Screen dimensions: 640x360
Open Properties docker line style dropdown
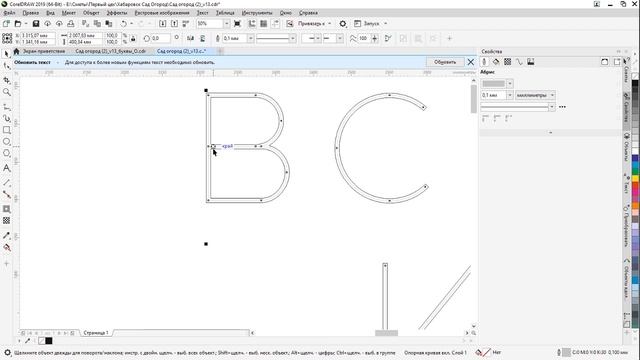(552, 107)
